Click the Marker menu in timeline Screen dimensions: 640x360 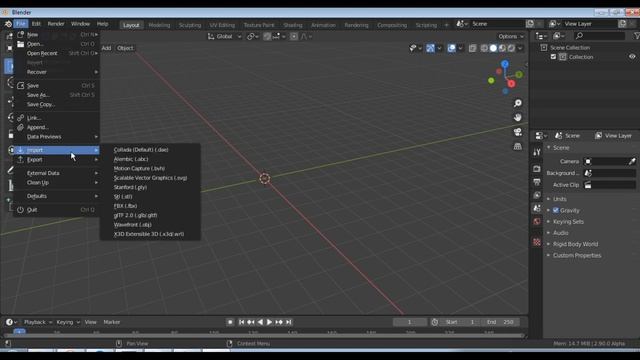pos(111,322)
